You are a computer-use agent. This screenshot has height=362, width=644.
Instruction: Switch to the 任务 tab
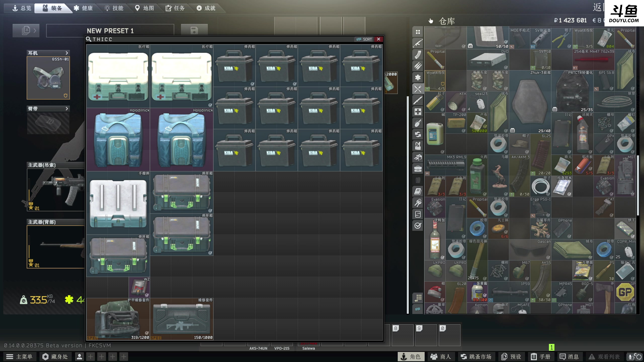pos(175,8)
